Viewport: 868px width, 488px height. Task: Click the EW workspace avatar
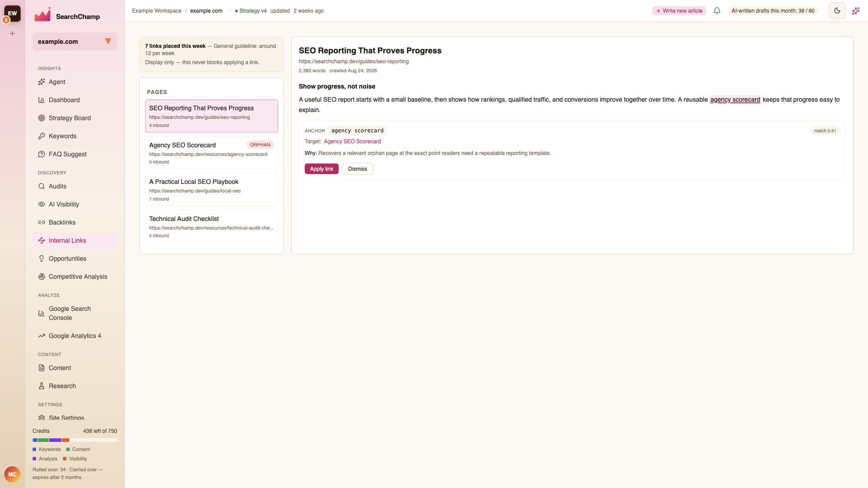13,13
